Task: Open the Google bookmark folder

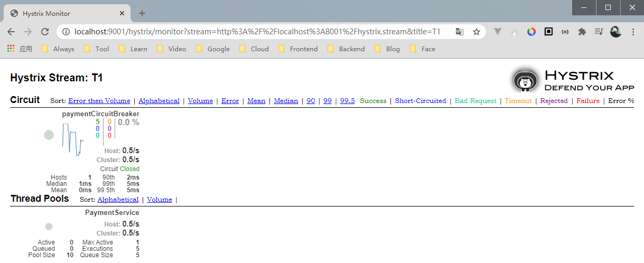Action: [213, 49]
